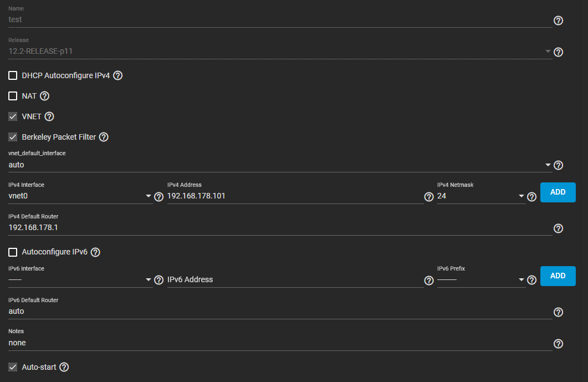
Task: Click help icon for DHCP Autoconfigure IPv4
Action: [x=117, y=75]
